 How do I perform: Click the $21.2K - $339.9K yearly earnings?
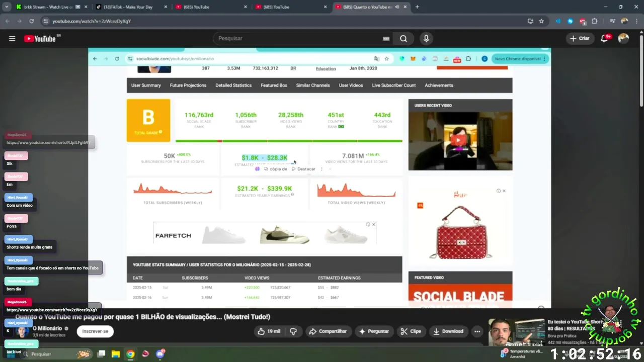(x=265, y=189)
